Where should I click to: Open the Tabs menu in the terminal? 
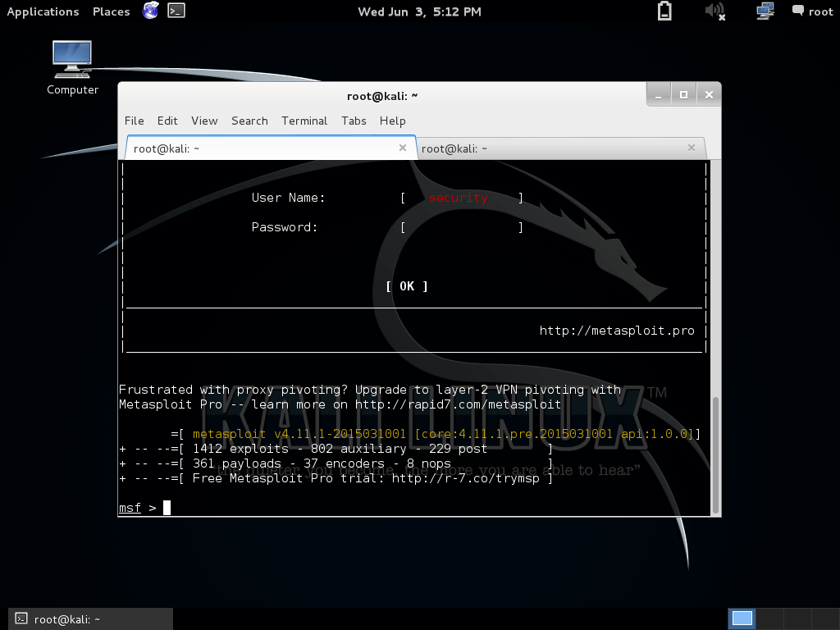point(354,121)
